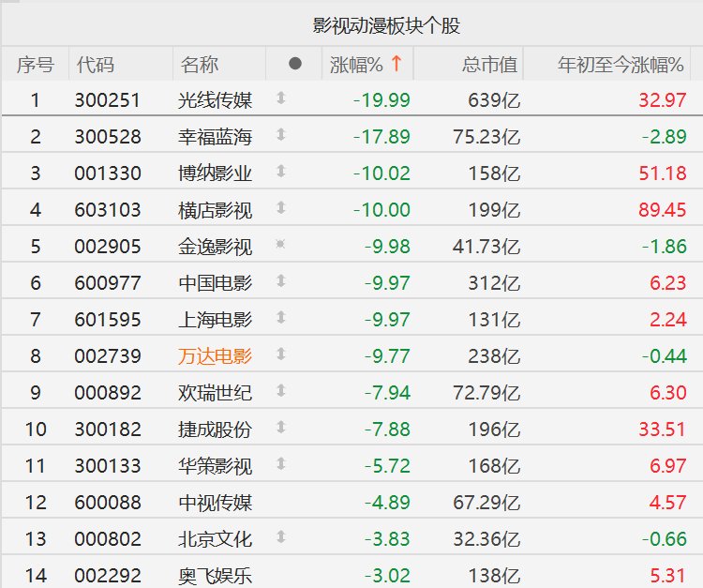
Task: Click stock code 300528
Action: pos(108,137)
